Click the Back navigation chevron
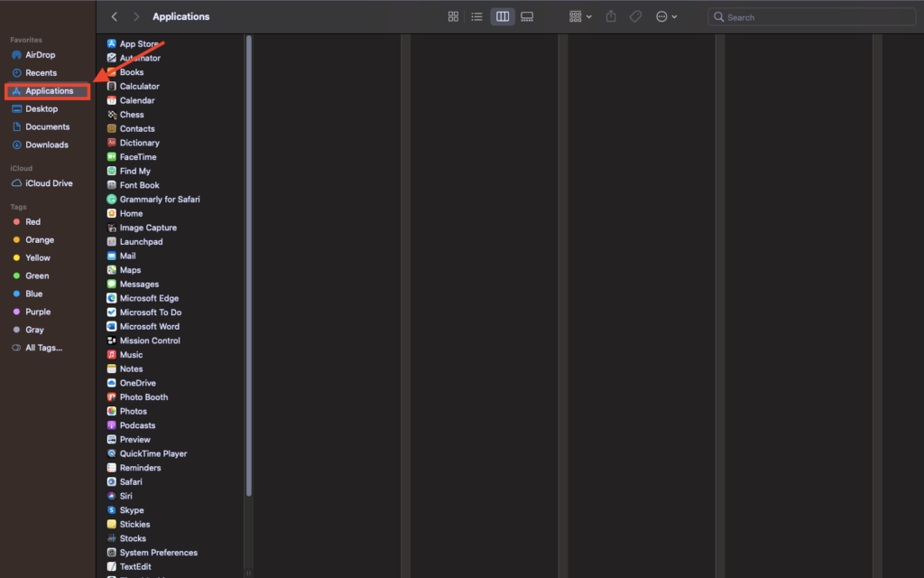 coord(115,16)
